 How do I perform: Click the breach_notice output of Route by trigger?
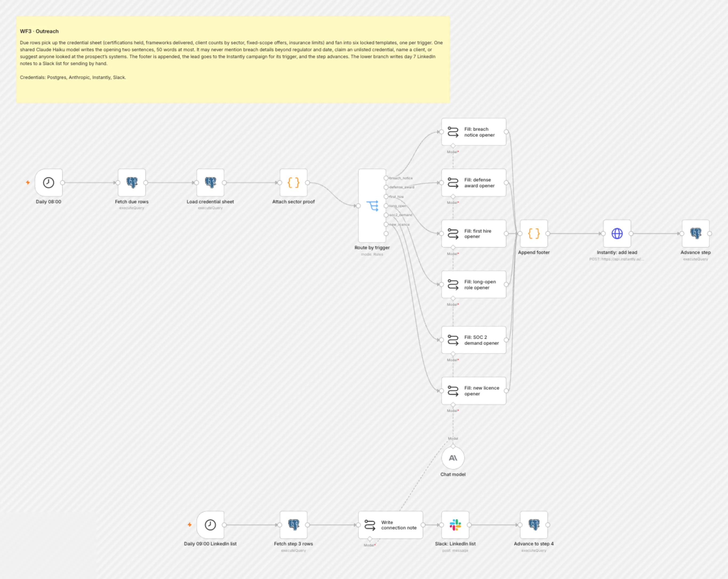coord(386,178)
